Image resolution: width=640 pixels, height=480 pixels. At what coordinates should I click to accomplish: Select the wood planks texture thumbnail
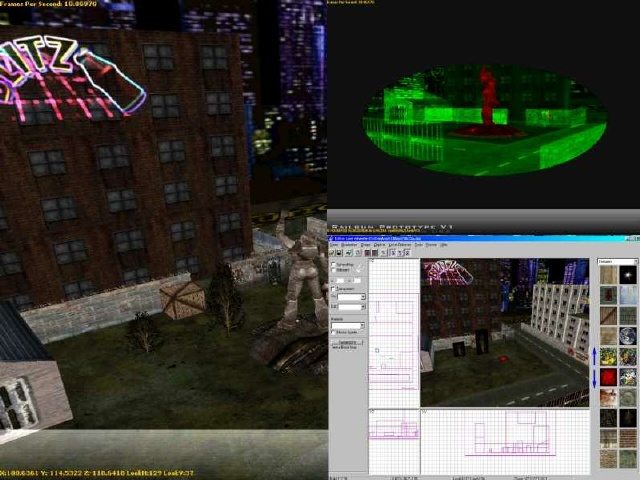609,275
